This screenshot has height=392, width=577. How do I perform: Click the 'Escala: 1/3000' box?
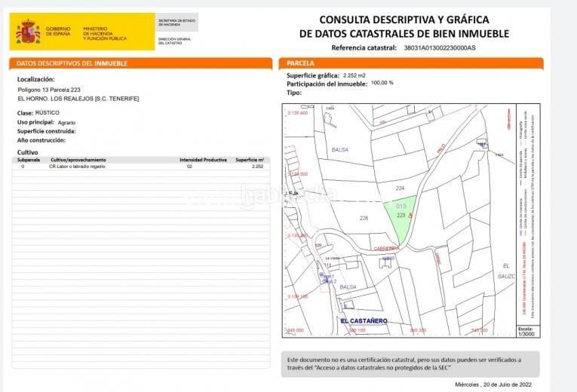529,332
